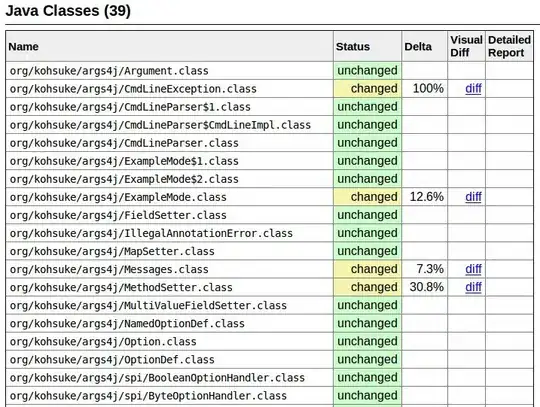Image resolution: width=540 pixels, height=407 pixels.
Task: Select the IllegalAnnotationError.class name cell
Action: [x=169, y=233]
